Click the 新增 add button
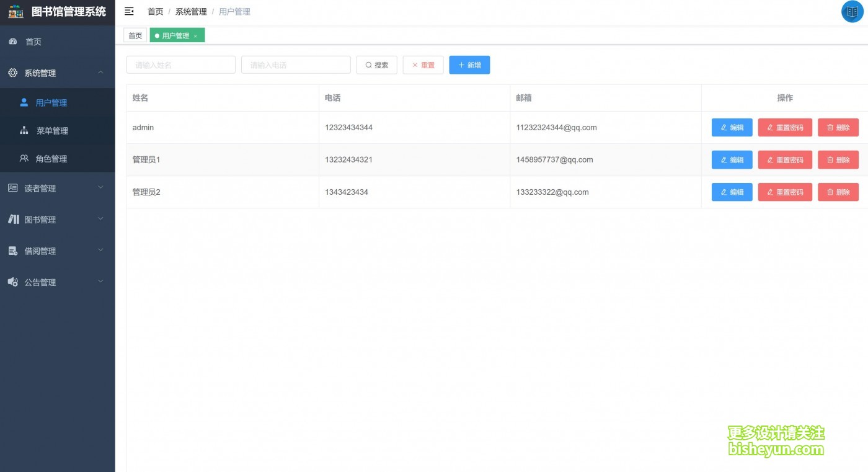Image resolution: width=868 pixels, height=472 pixels. point(469,65)
